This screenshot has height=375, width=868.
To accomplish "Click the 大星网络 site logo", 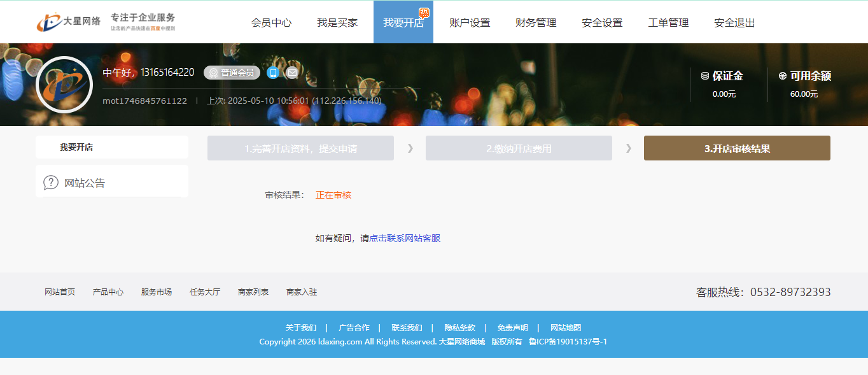I will point(68,22).
